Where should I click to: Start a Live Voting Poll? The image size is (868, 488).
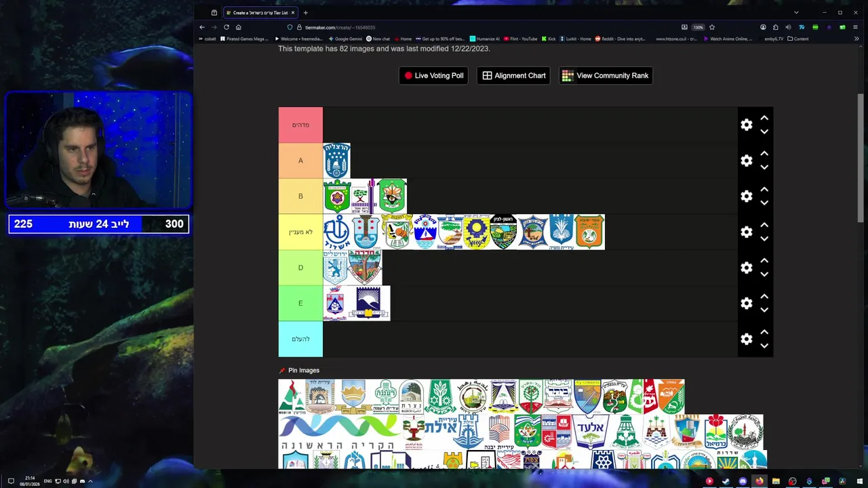tap(433, 75)
